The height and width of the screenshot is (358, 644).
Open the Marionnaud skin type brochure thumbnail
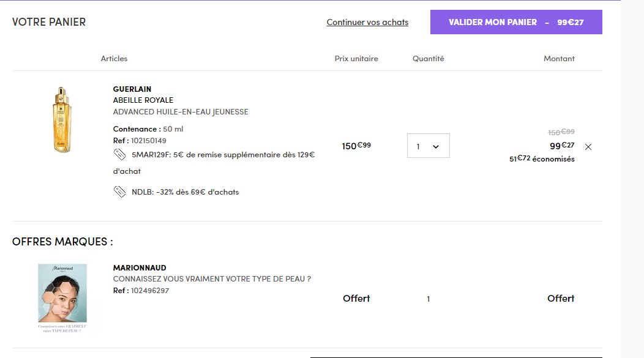(62, 298)
